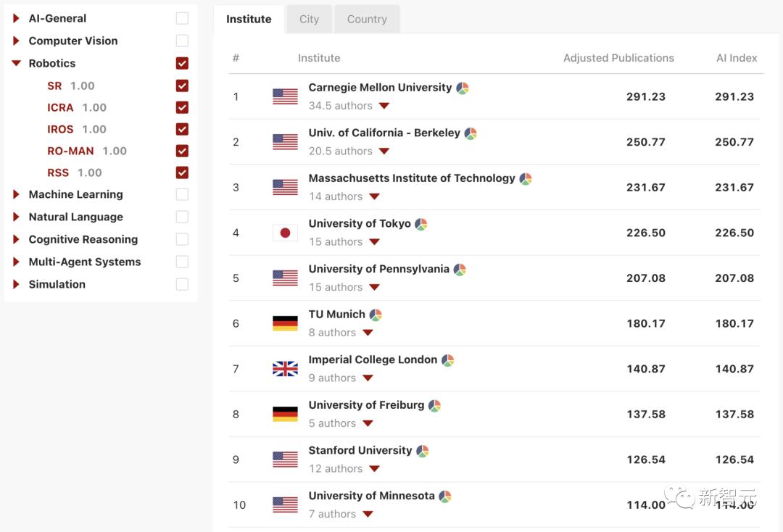Switch to the City tab

(309, 20)
